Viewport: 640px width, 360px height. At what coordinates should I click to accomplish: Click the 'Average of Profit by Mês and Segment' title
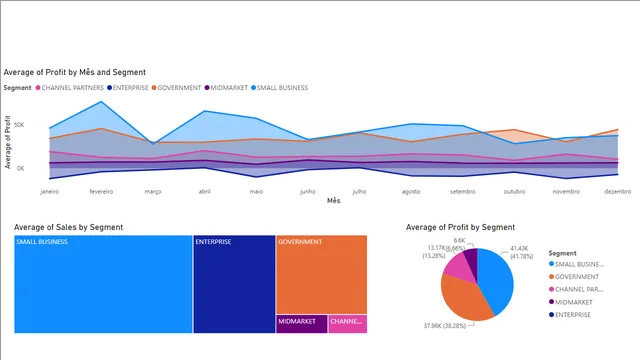point(75,72)
